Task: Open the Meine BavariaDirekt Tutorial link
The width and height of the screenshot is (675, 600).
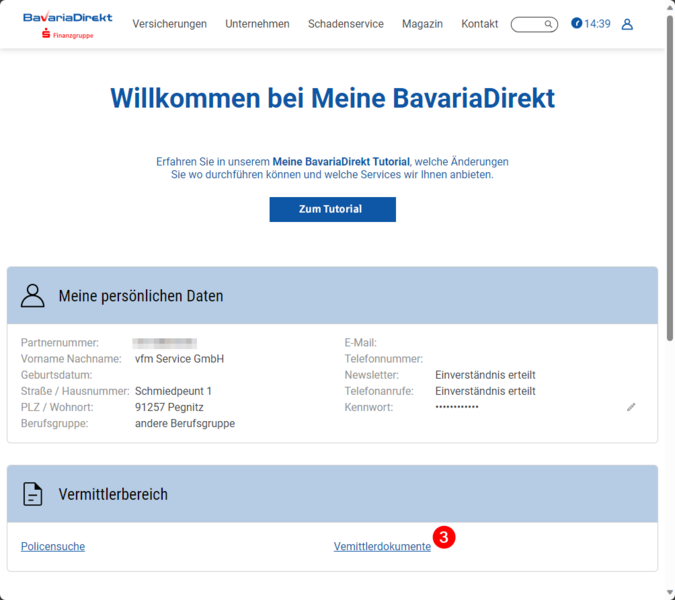Action: [341, 162]
